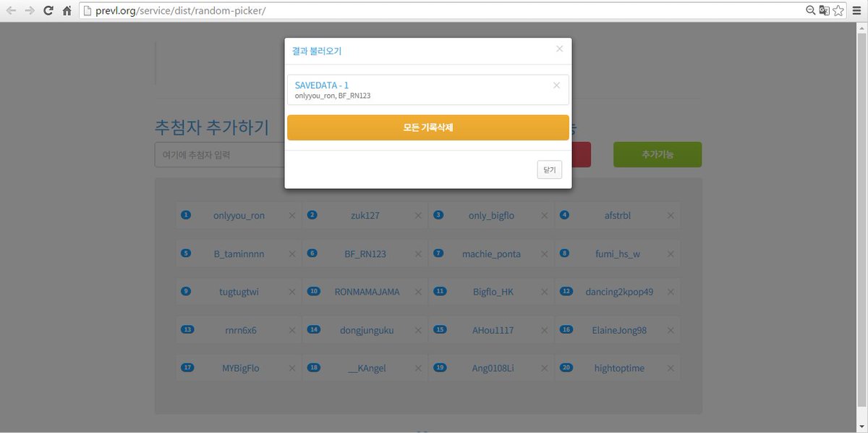Viewport: 868px width, 433px height.
Task: Focus the address bar showing prevl.org URL
Action: (x=441, y=11)
